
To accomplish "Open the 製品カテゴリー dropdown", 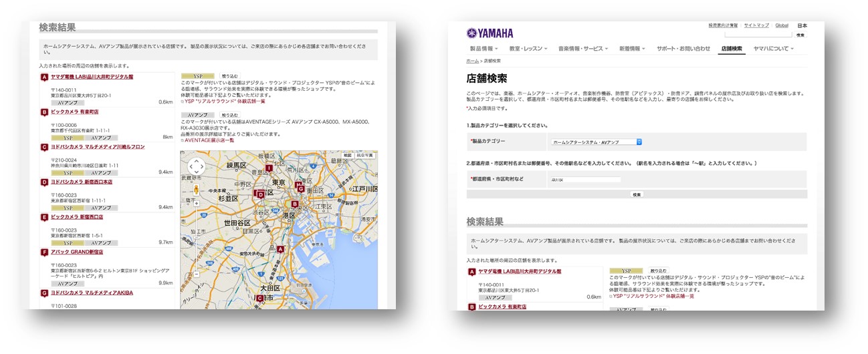I will 596,142.
